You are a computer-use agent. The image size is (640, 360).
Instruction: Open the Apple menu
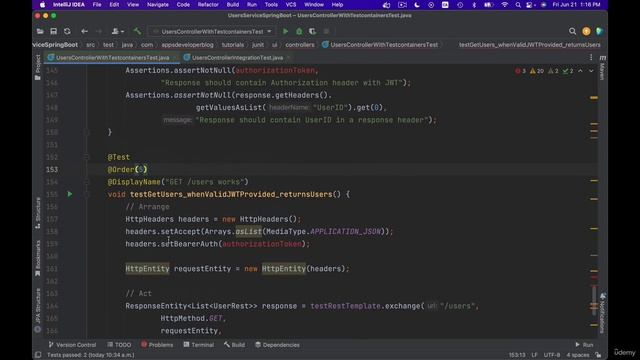coord(42,5)
